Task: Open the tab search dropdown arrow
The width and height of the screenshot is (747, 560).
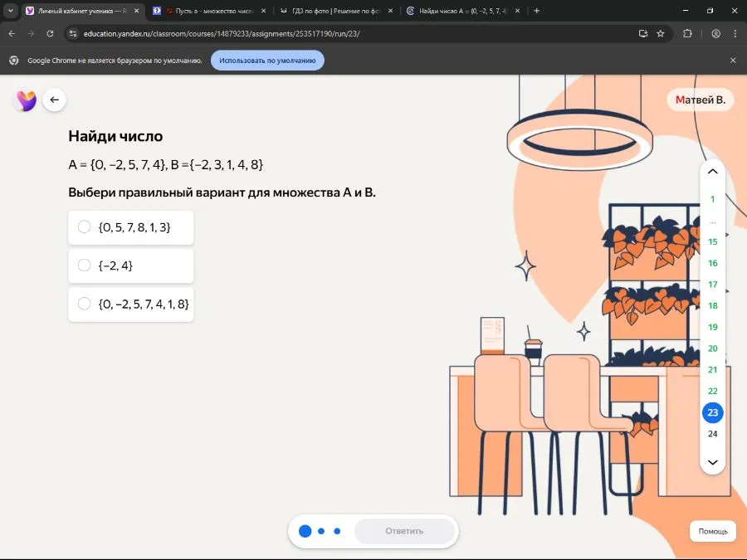Action: (11, 11)
